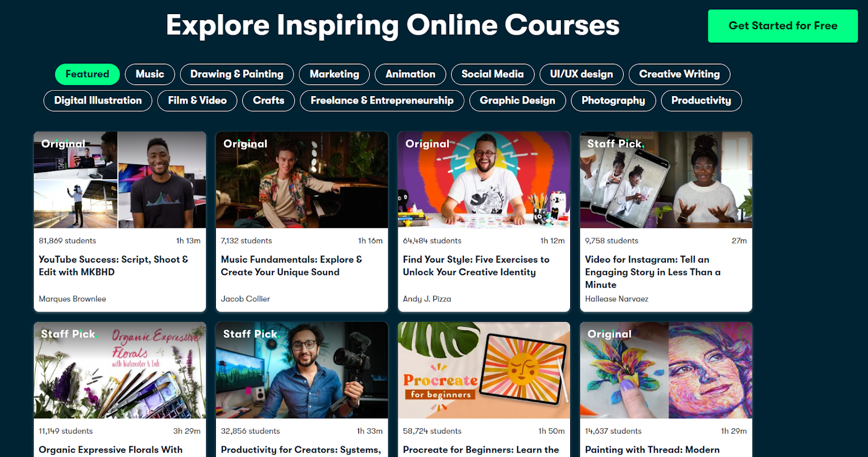Open the Digital Illustration category
The height and width of the screenshot is (457, 868).
click(x=98, y=101)
